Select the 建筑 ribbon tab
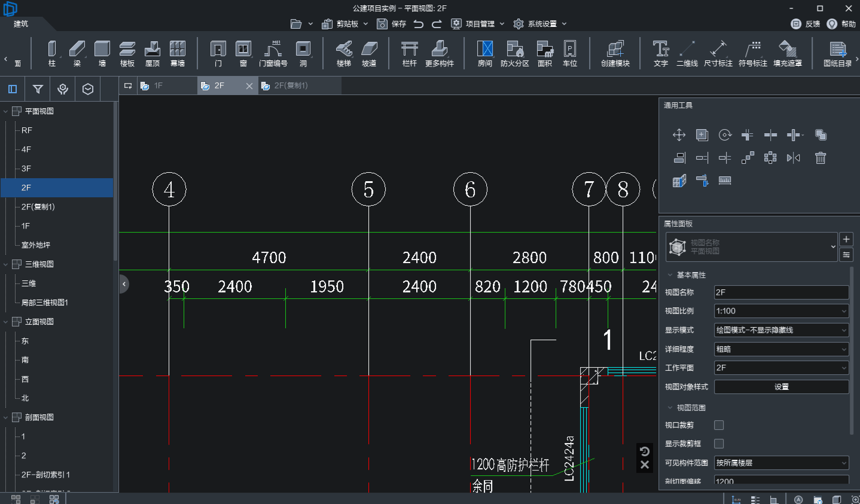Image resolution: width=860 pixels, height=504 pixels. point(21,24)
